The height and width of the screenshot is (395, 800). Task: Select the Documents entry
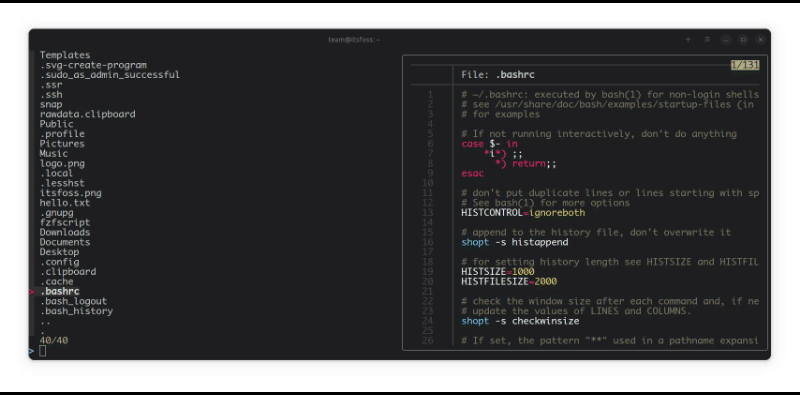(x=65, y=242)
